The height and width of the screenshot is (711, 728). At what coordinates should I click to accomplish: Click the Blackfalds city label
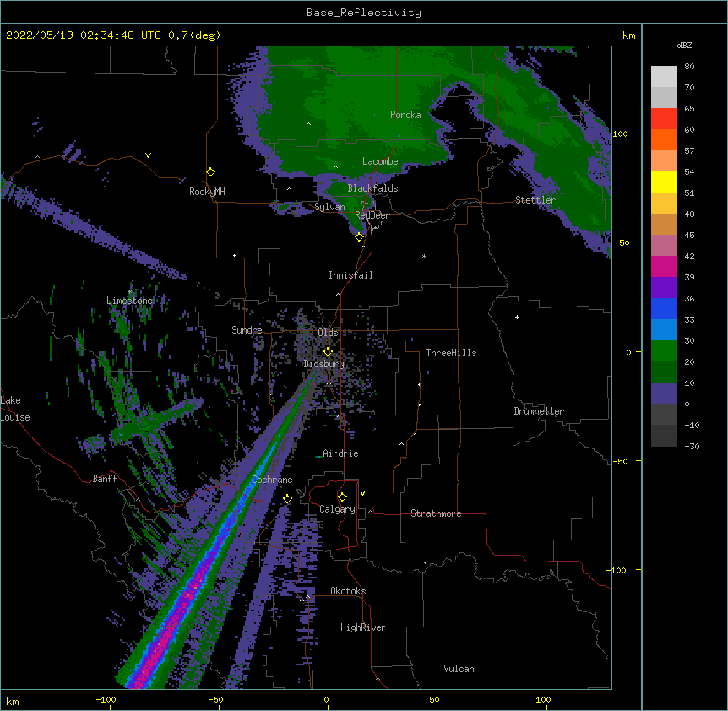tap(372, 188)
